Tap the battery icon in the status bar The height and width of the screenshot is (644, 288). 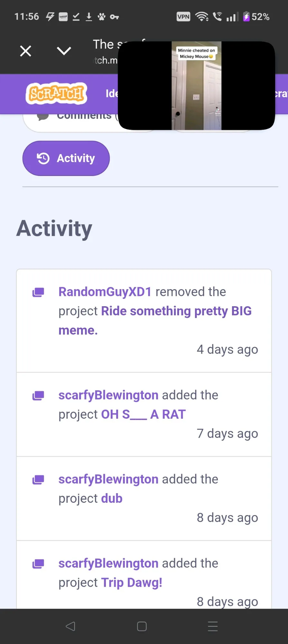coord(246,17)
